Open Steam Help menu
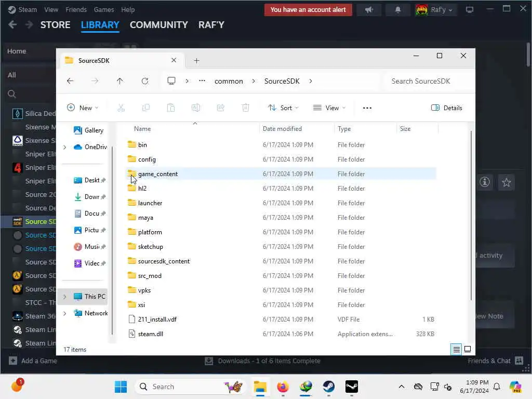The width and height of the screenshot is (532, 399). pyautogui.click(x=128, y=9)
